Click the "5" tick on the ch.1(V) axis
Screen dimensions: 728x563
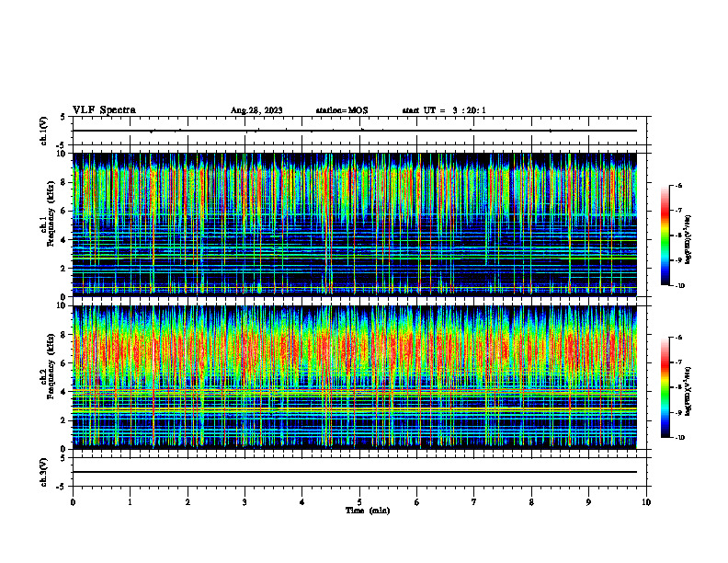(x=63, y=117)
